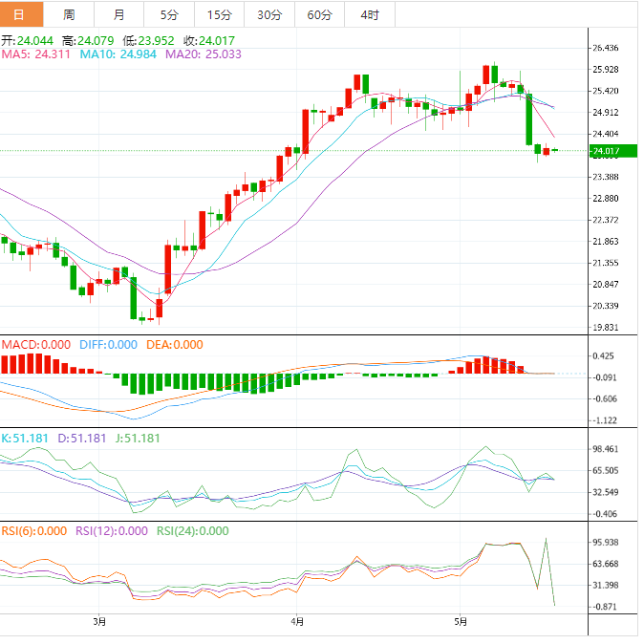
Task: Click the high price 高:24.079
Action: click(x=88, y=41)
